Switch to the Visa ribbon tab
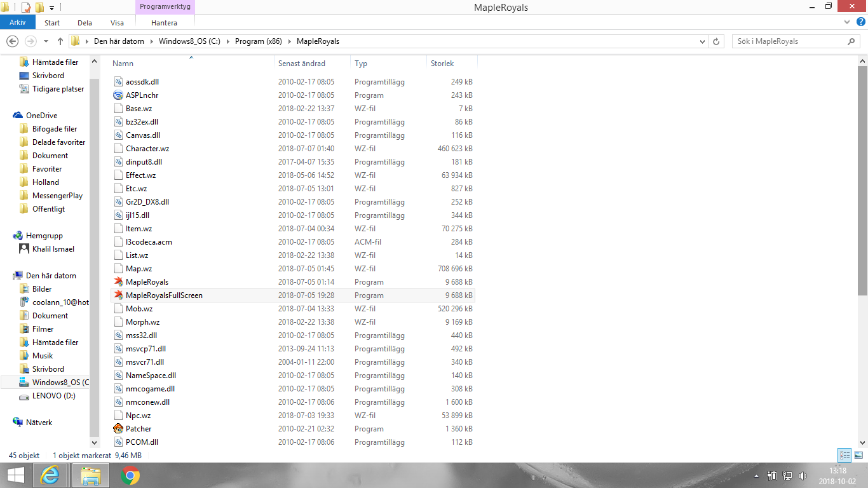Viewport: 868px width, 488px height. click(x=117, y=22)
